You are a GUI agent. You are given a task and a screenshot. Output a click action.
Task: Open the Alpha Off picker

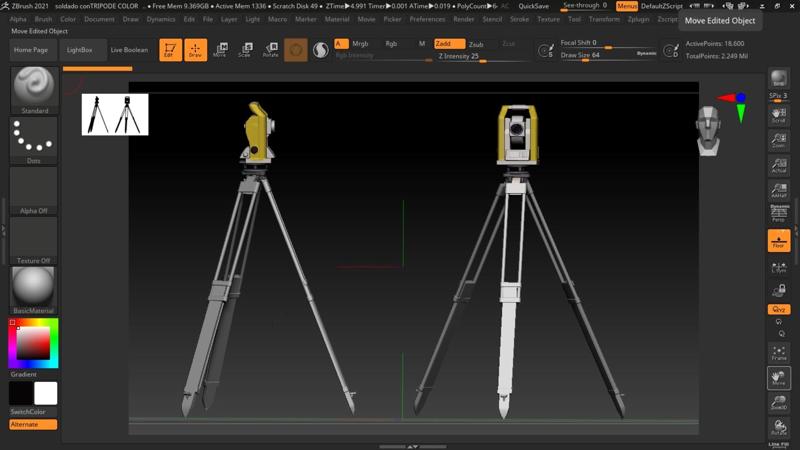[x=34, y=190]
